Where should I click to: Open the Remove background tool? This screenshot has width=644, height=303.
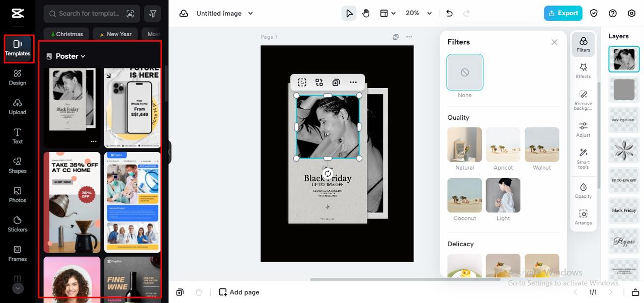(583, 100)
